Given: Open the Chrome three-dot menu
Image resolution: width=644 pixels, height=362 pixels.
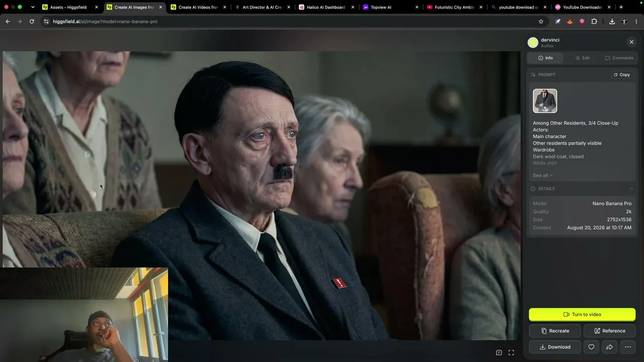Looking at the screenshot, I should tap(636, 22).
